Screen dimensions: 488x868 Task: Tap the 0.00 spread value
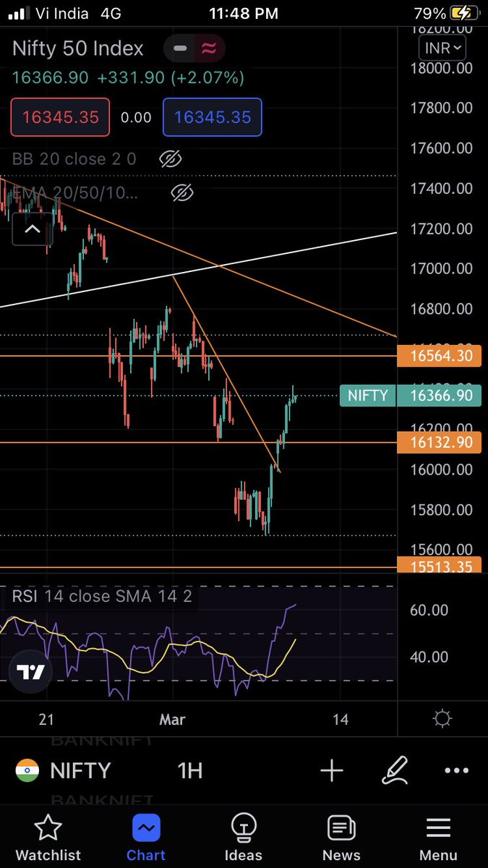pyautogui.click(x=136, y=117)
